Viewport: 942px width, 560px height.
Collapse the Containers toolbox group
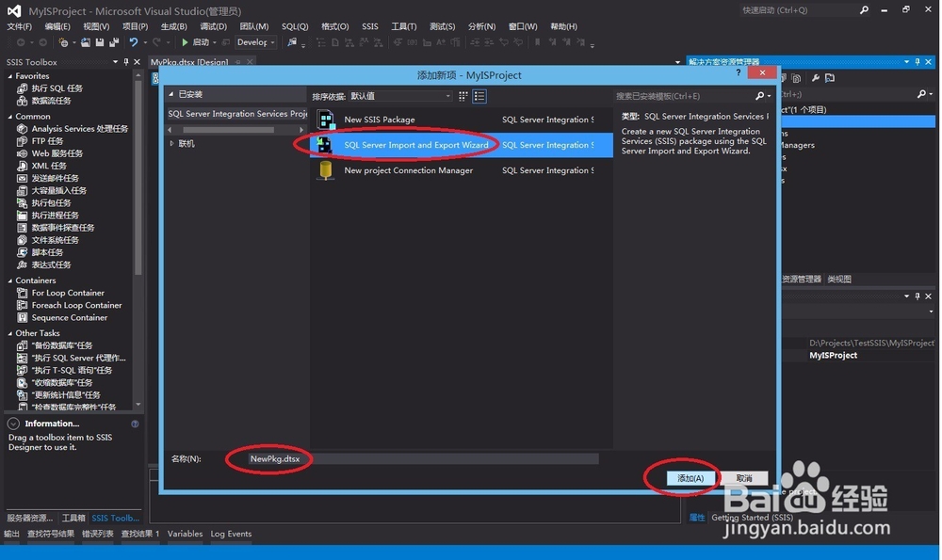[10, 280]
